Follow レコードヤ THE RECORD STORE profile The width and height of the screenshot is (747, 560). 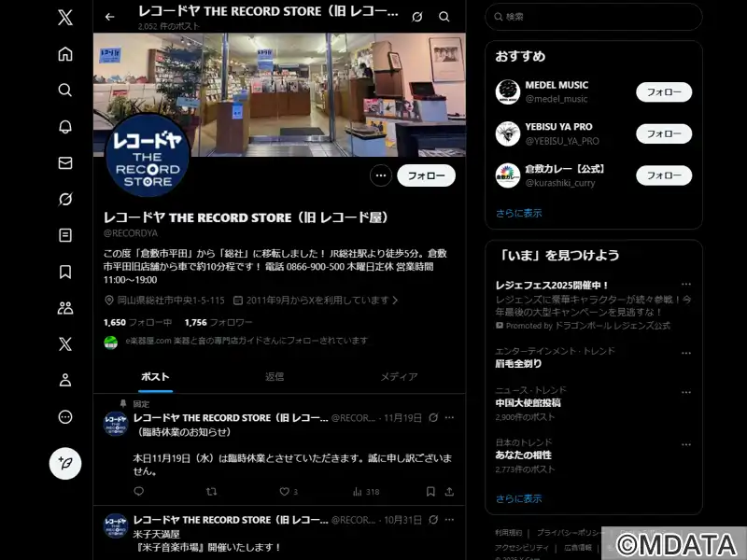point(427,175)
